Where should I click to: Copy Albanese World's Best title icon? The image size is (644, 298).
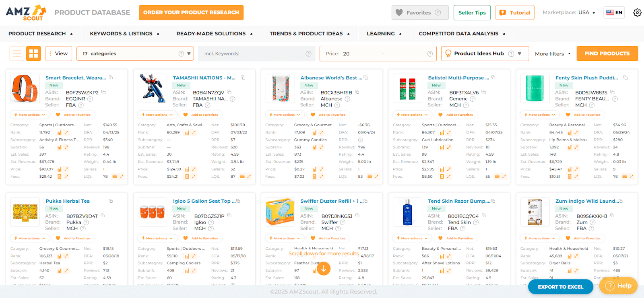coord(366,78)
